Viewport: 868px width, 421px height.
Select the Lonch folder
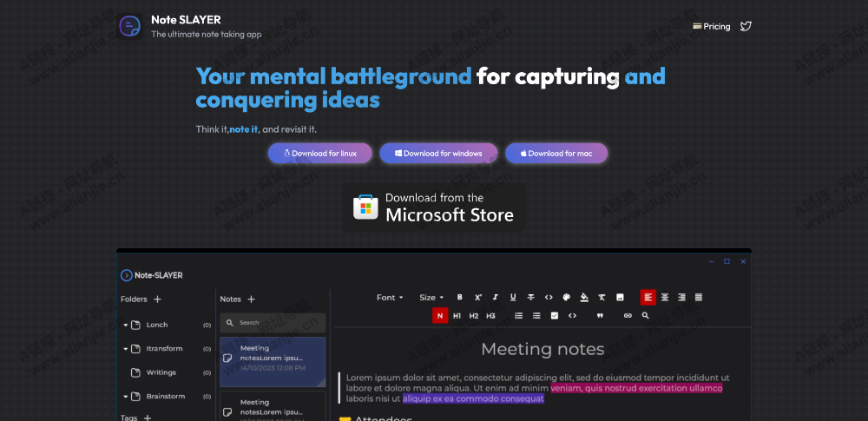[156, 326]
